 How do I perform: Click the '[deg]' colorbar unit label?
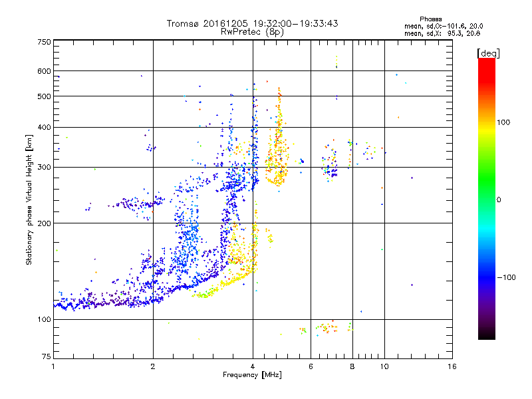click(x=488, y=53)
